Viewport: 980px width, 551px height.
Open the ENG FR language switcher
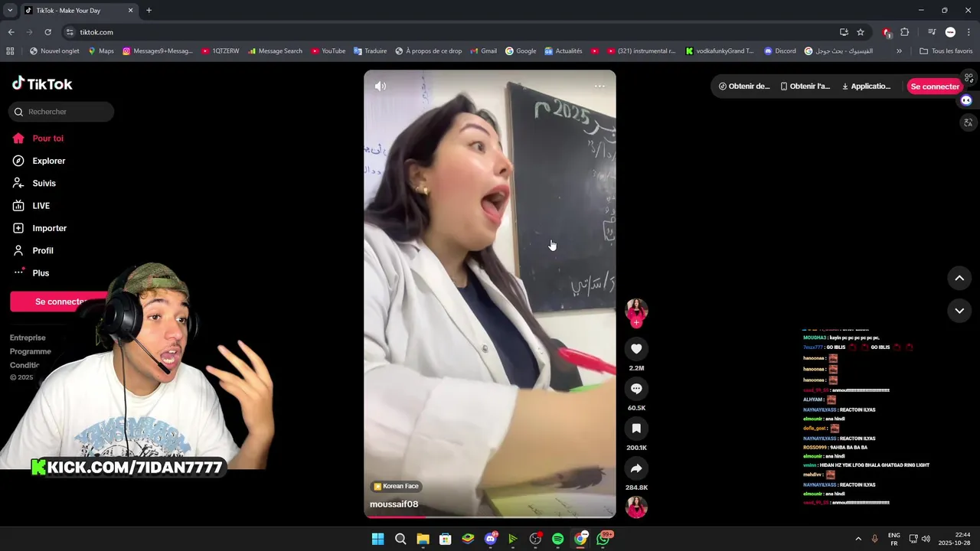[894, 539]
